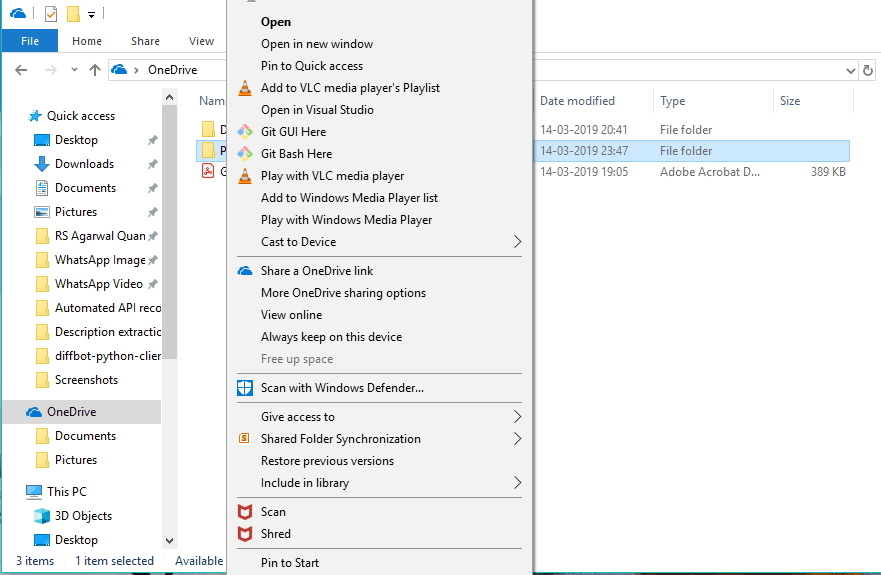This screenshot has height=575, width=881.
Task: Click the Git icon next to Git GUI Here
Action: [245, 132]
